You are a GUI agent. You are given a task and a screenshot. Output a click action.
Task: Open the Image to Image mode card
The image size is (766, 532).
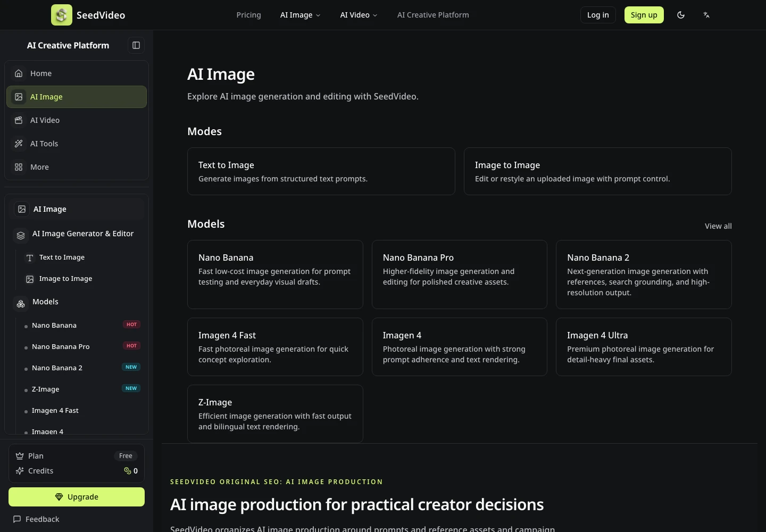(x=598, y=171)
